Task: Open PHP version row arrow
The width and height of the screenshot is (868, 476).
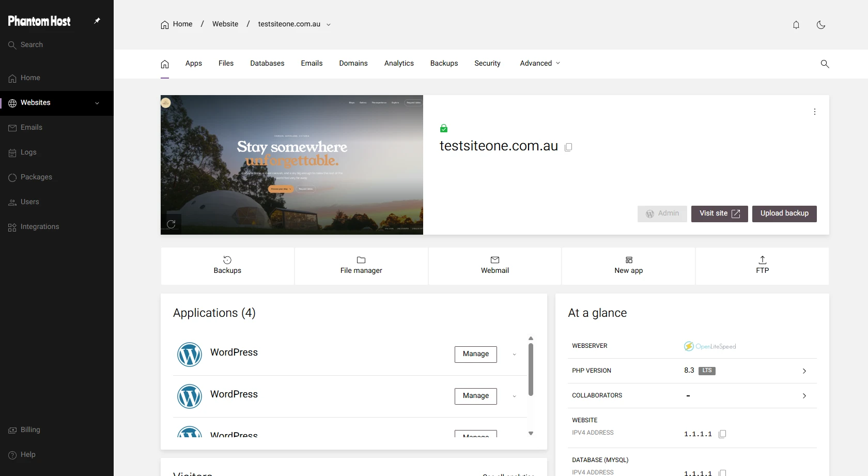Action: [x=804, y=371]
